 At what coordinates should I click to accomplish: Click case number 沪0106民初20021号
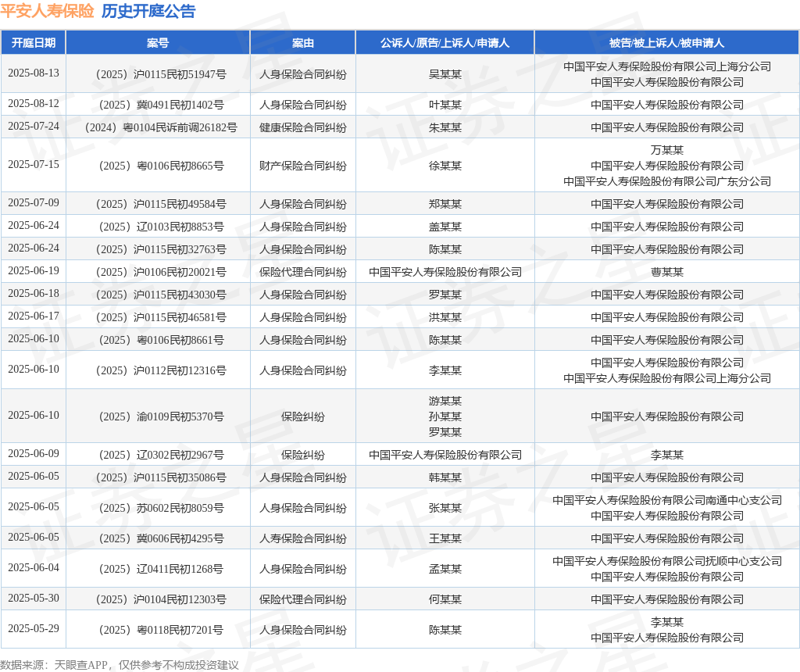[161, 272]
